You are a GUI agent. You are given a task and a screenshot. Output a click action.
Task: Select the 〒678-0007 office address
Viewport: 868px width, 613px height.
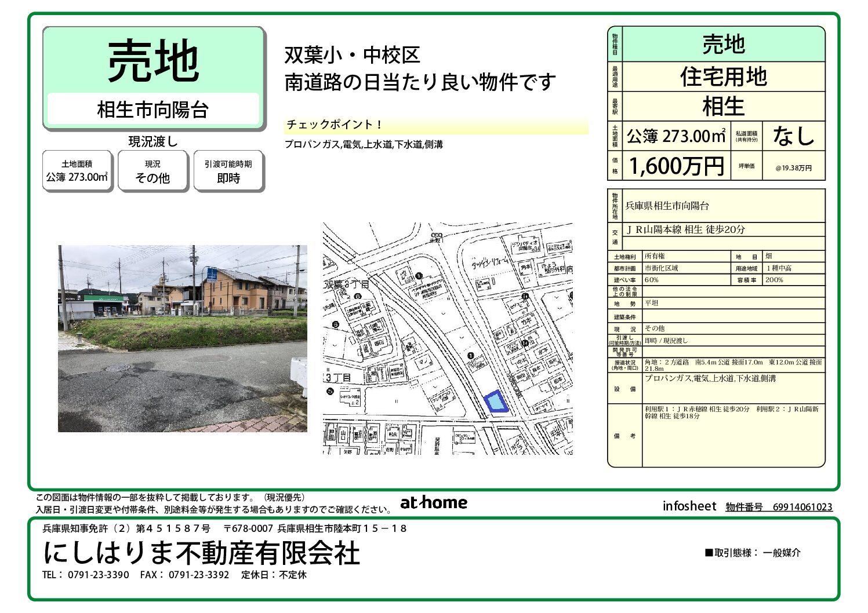[x=315, y=528]
